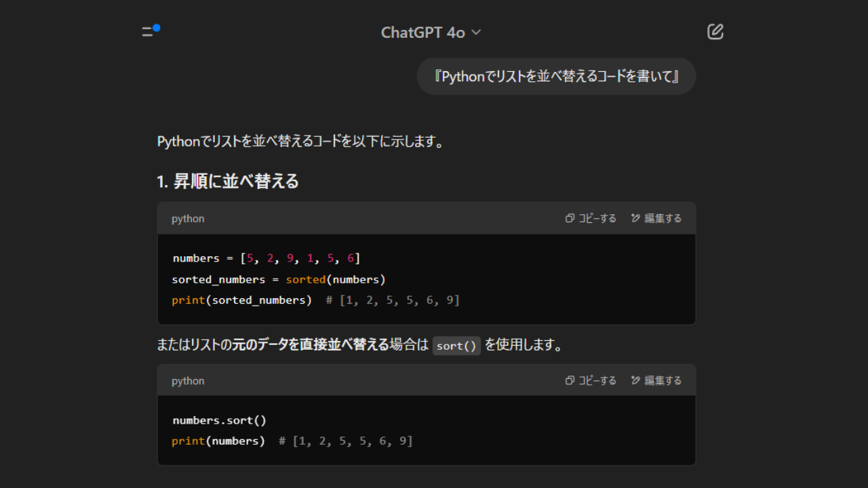Click the numbers.sort() code line
The width and height of the screenshot is (868, 488).
[220, 420]
